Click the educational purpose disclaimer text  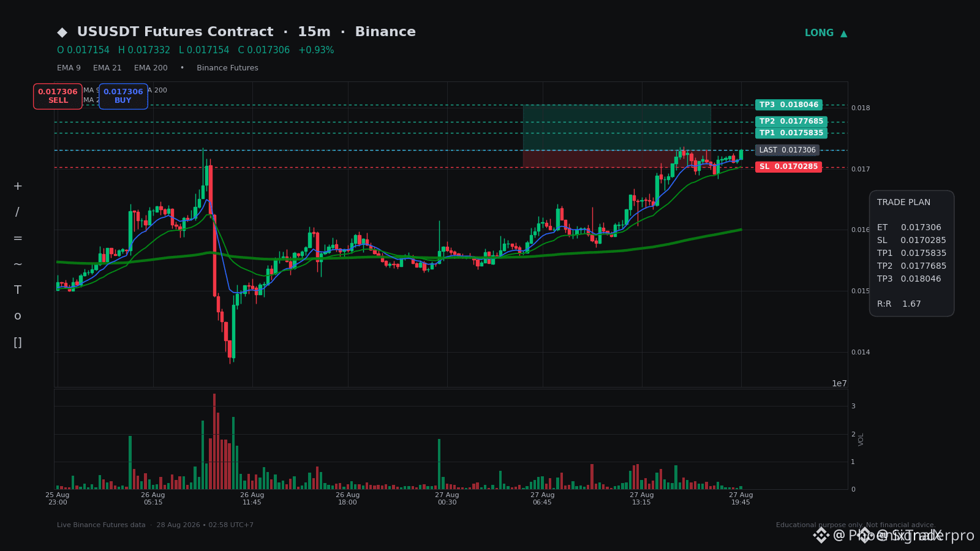pyautogui.click(x=856, y=525)
